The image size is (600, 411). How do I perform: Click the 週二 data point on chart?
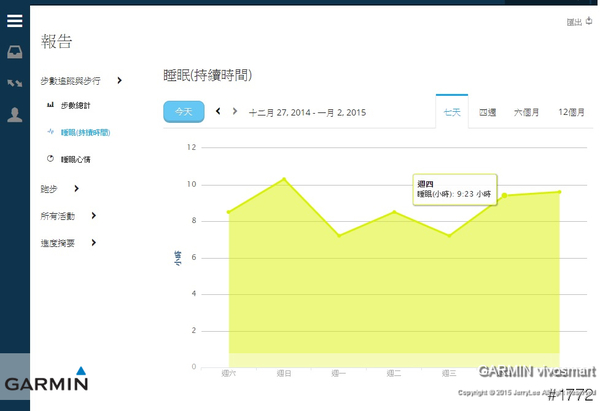(x=394, y=212)
